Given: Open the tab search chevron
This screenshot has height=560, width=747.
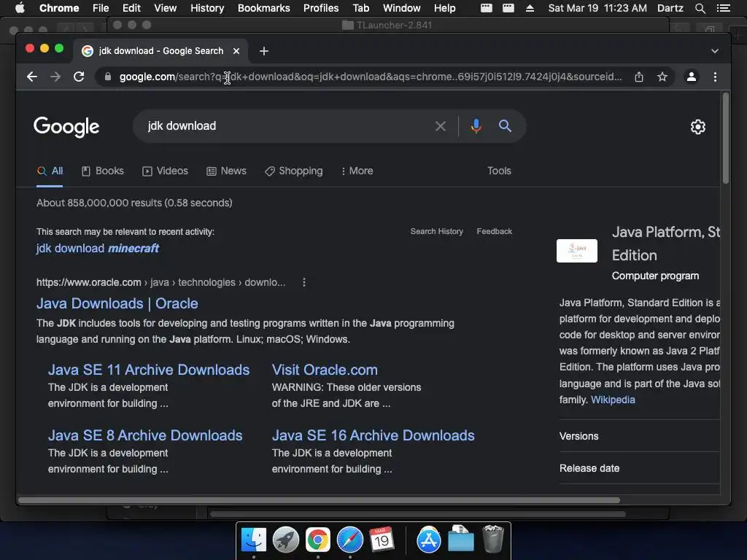Looking at the screenshot, I should 715,51.
